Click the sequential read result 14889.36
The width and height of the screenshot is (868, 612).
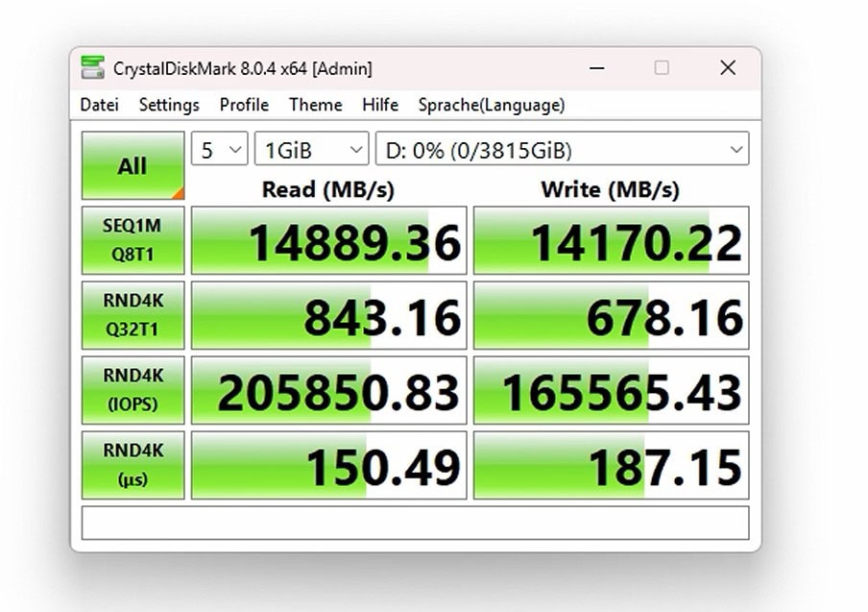(328, 241)
